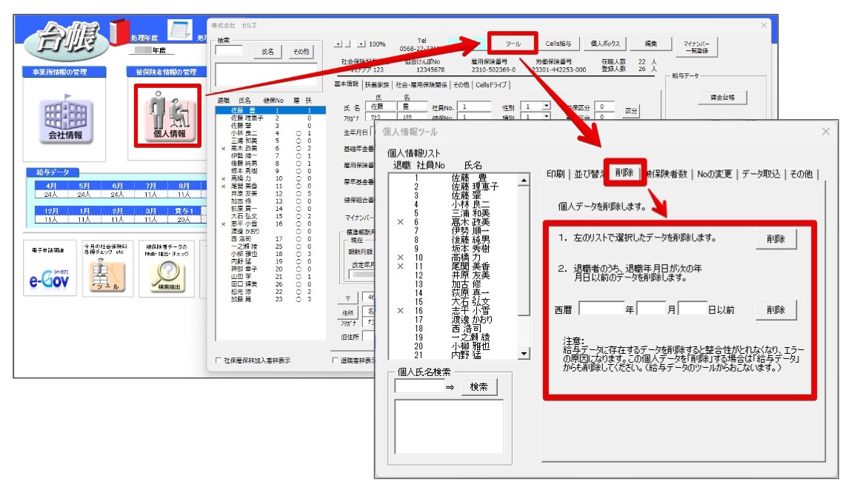Close the 個人情報ツール dialog
This screenshot has height=504, width=857.
[x=825, y=132]
